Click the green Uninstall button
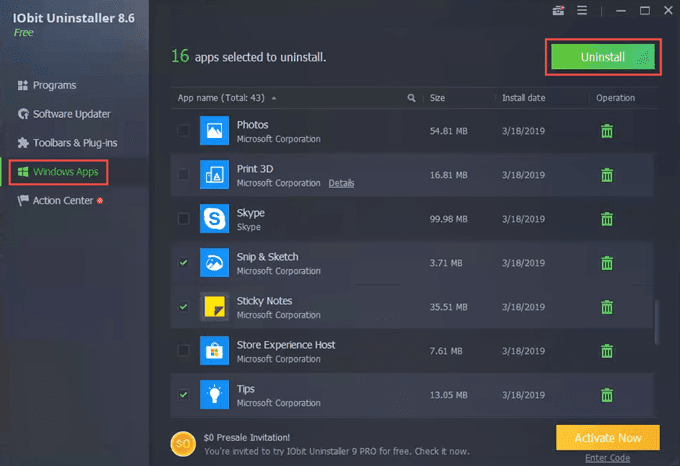 point(603,57)
